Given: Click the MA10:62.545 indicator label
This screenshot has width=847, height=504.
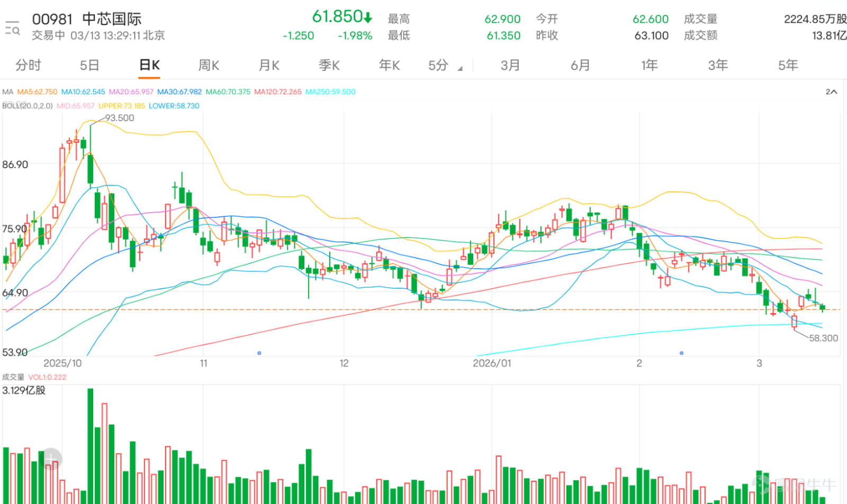Looking at the screenshot, I should point(83,91).
